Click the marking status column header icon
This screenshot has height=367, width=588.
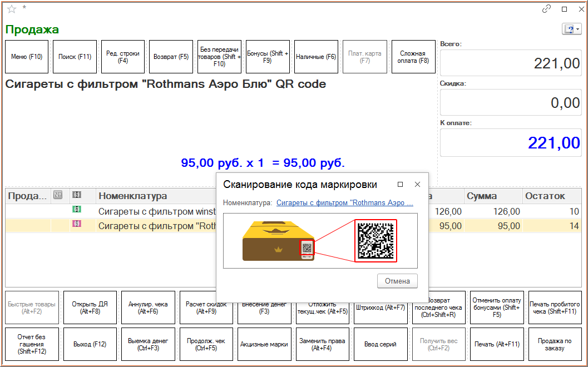click(77, 196)
